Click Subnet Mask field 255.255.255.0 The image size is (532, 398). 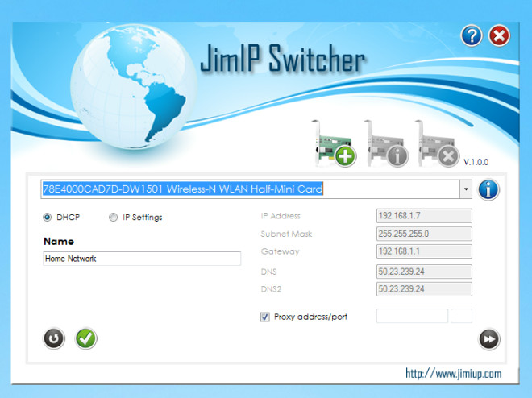(x=424, y=234)
